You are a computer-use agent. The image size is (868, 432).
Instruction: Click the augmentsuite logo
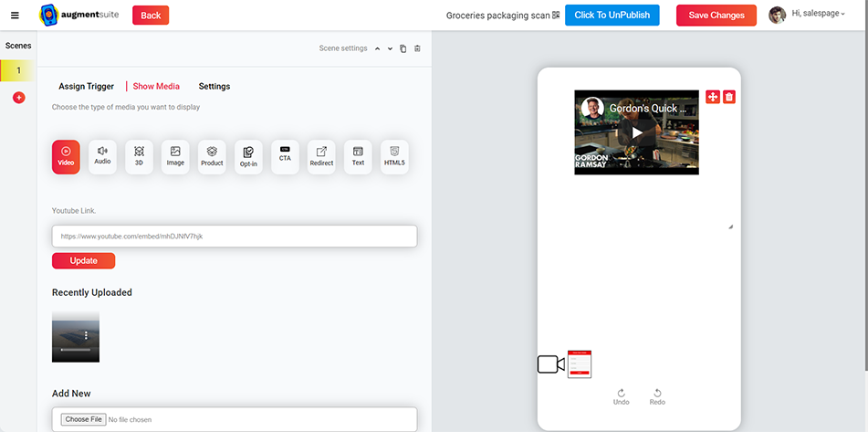[x=78, y=15]
